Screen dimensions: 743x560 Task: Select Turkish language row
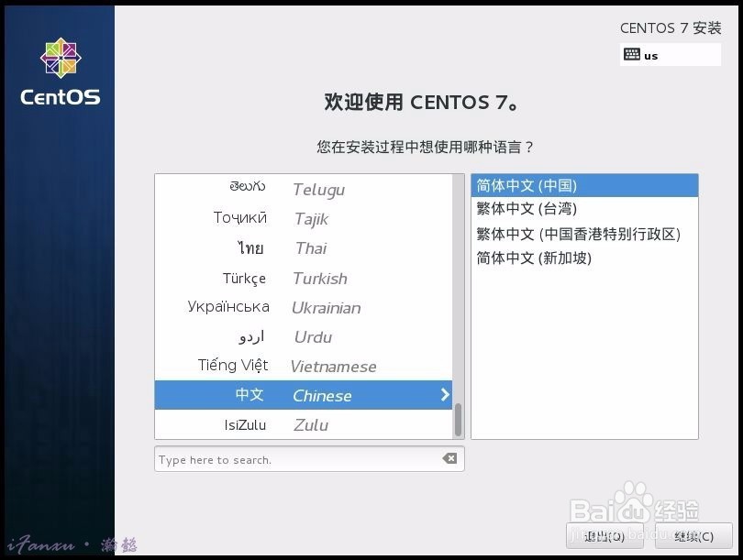click(304, 278)
